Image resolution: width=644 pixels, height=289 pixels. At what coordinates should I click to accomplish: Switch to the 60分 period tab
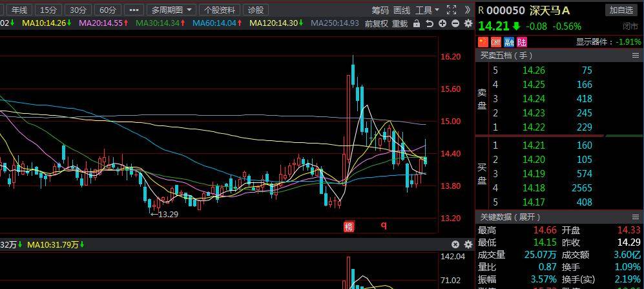[108, 10]
